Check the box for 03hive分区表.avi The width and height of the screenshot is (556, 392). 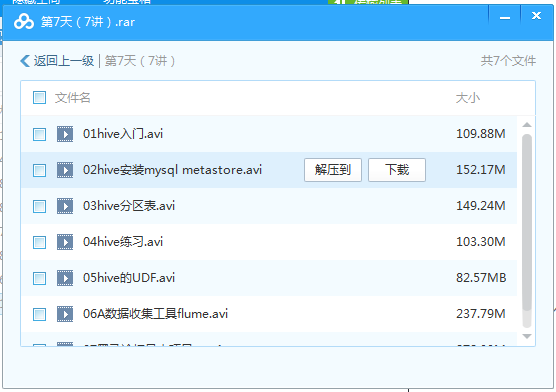(x=39, y=206)
